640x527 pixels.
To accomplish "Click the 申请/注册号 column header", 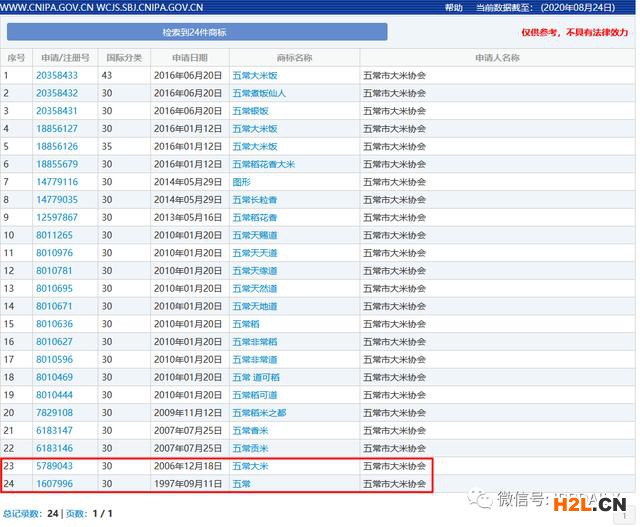I will click(65, 58).
